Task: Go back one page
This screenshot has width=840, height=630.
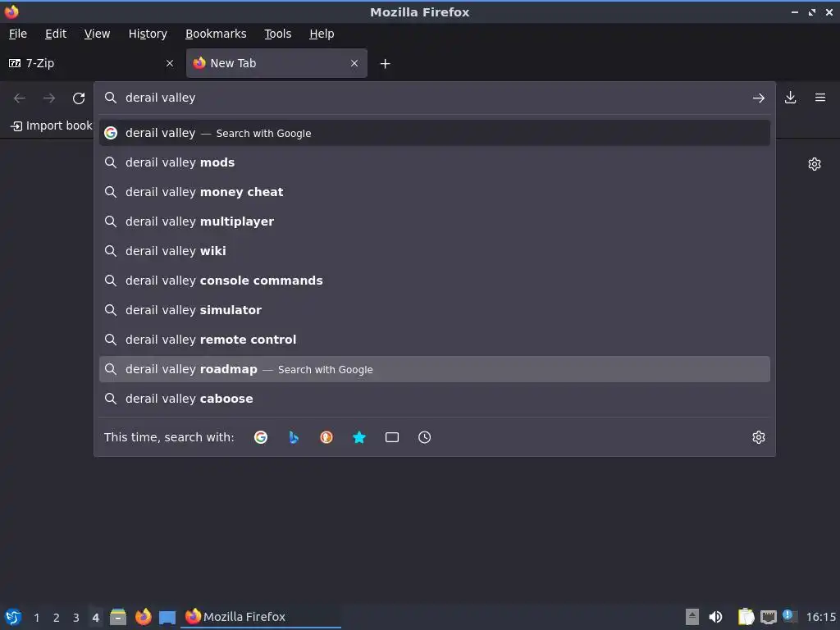Action: [20, 98]
